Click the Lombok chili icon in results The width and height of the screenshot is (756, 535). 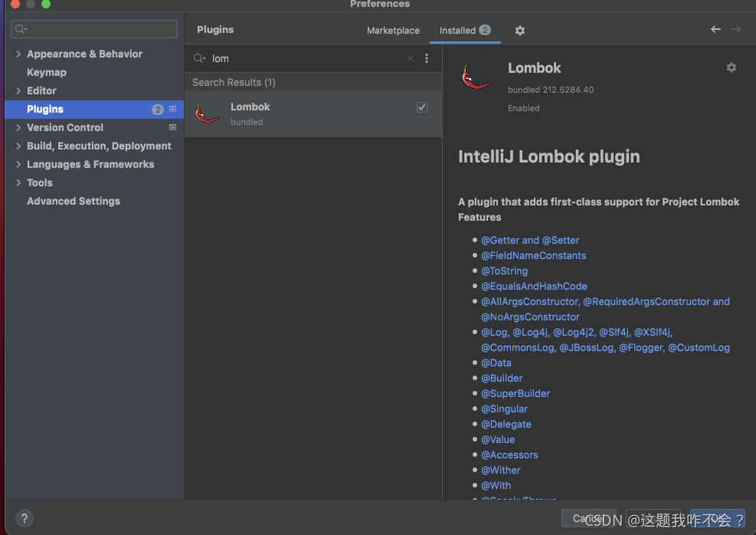pos(208,113)
